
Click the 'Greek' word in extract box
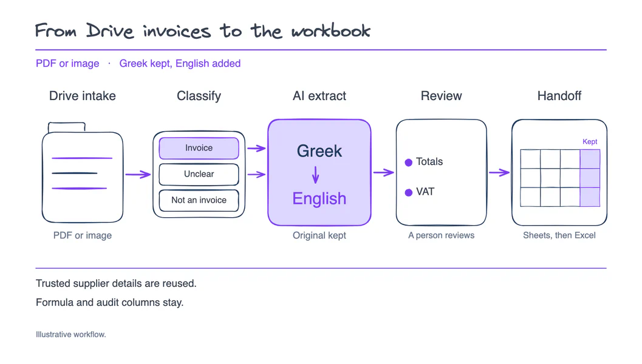point(319,151)
